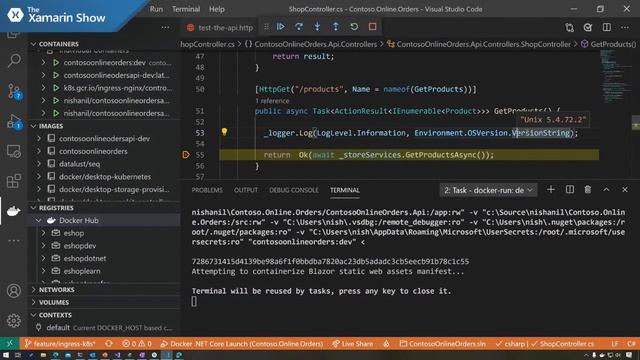
Task: Split the terminal panel
Action: coord(570,189)
